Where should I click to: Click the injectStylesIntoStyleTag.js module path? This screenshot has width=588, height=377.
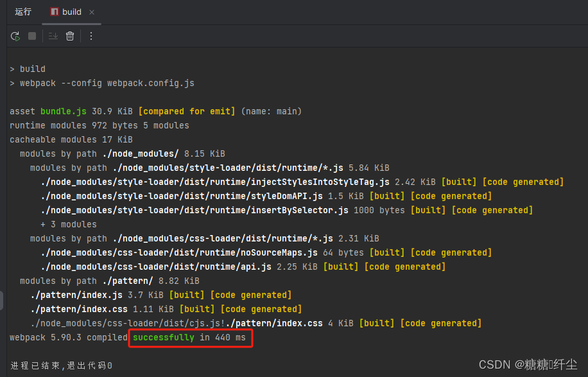click(x=214, y=182)
